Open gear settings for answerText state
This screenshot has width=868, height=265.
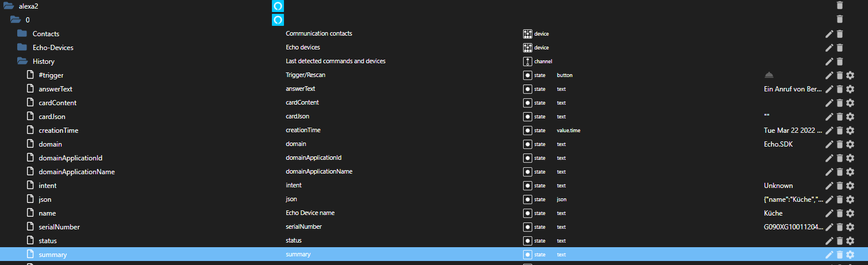850,89
